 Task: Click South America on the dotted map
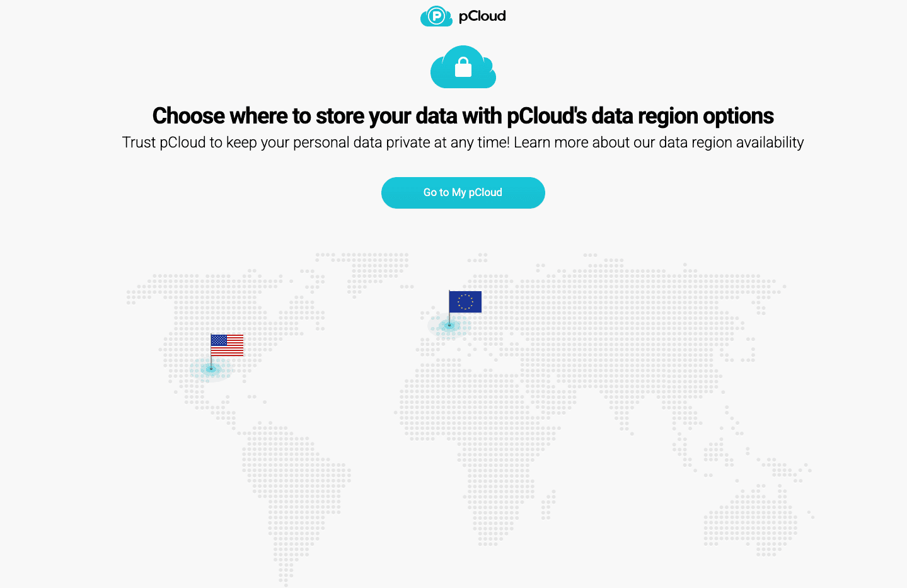pyautogui.click(x=296, y=485)
